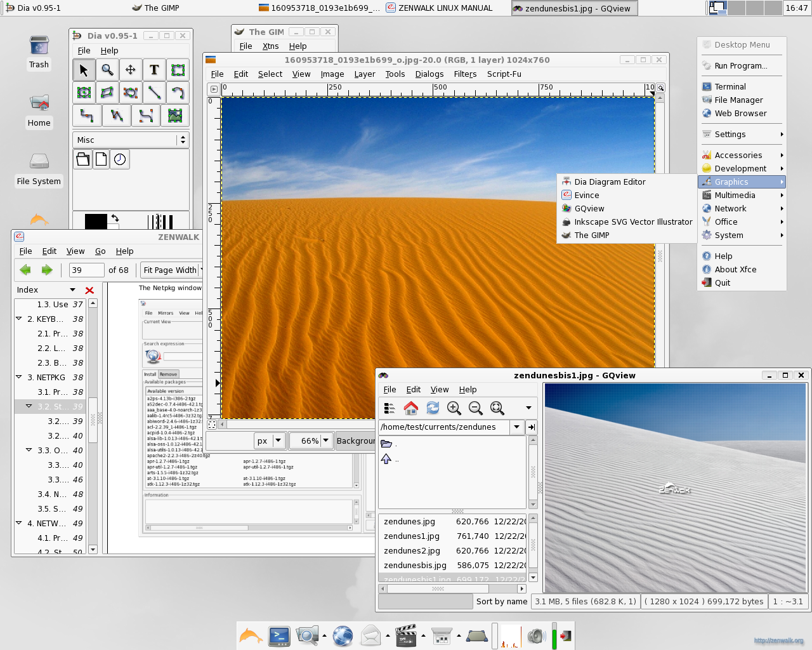Click Sort by name in GQview status bar
Image resolution: width=812 pixels, height=650 pixels.
pyautogui.click(x=502, y=602)
